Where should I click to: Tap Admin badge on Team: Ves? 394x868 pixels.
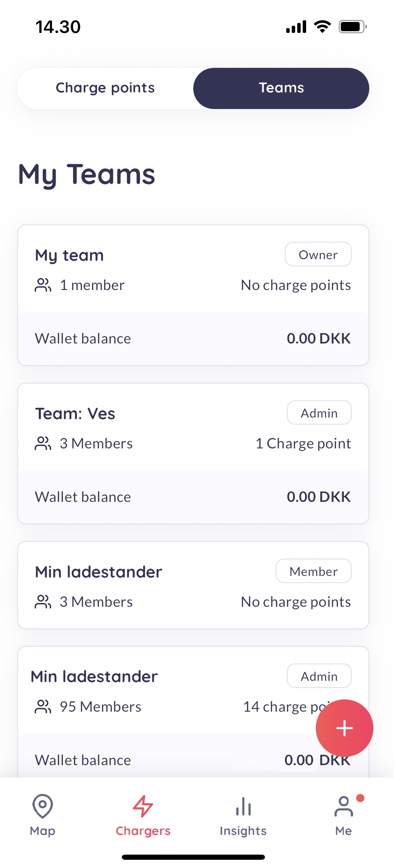(x=319, y=413)
